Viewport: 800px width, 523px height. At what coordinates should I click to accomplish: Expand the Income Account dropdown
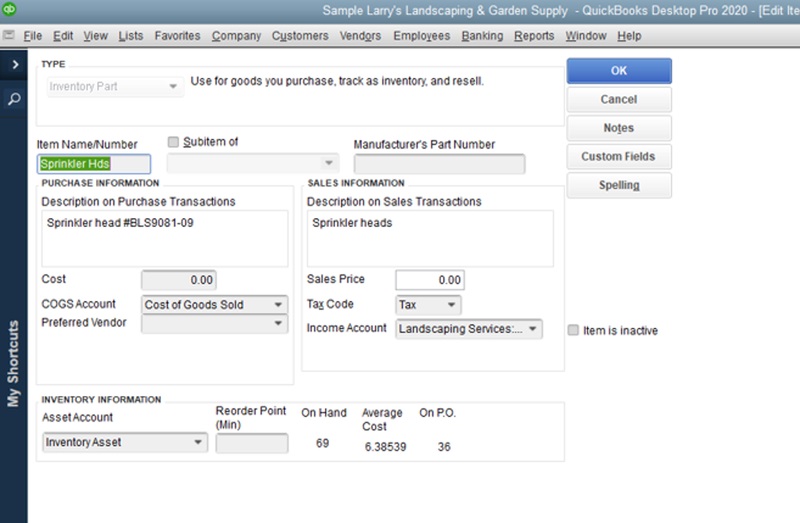[x=533, y=328]
